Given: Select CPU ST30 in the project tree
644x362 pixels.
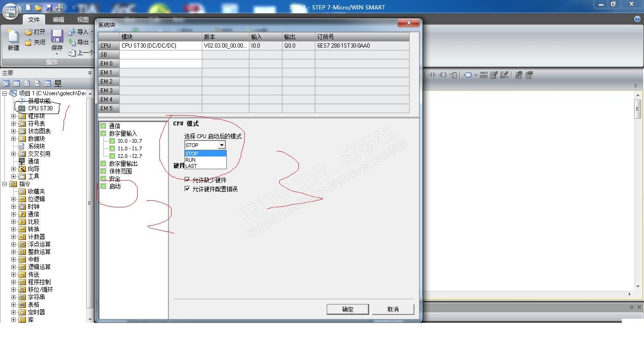Looking at the screenshot, I should (40, 108).
